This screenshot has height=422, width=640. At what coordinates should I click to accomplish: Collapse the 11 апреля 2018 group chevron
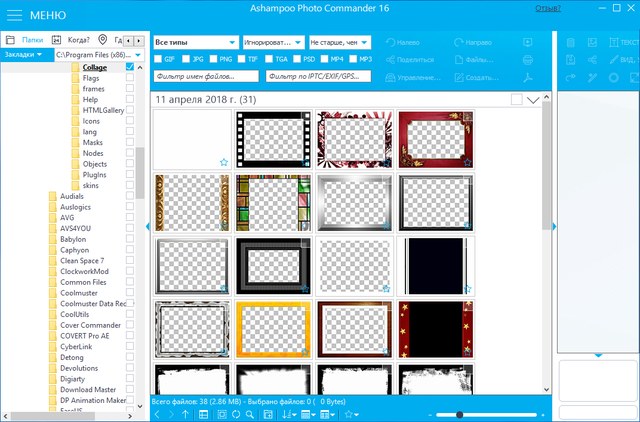click(x=533, y=100)
